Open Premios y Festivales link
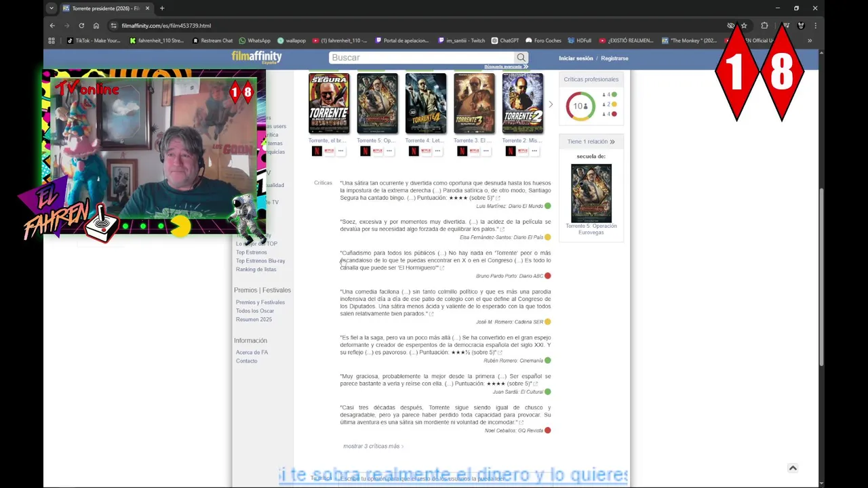 coord(260,302)
